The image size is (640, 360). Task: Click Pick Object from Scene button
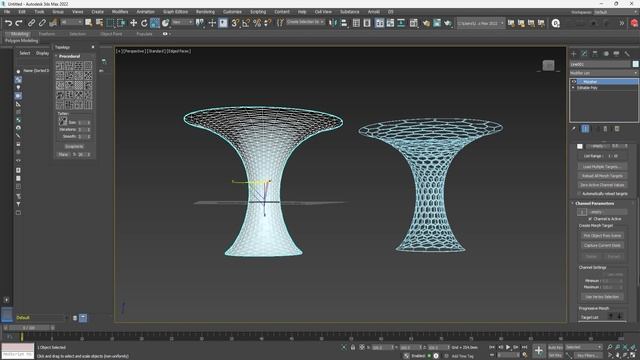point(602,236)
